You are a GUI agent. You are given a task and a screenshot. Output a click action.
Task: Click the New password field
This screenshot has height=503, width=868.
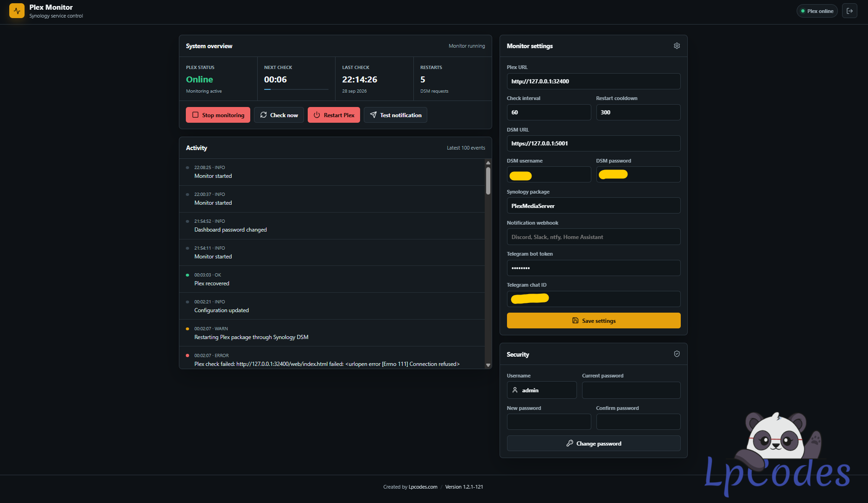click(549, 421)
